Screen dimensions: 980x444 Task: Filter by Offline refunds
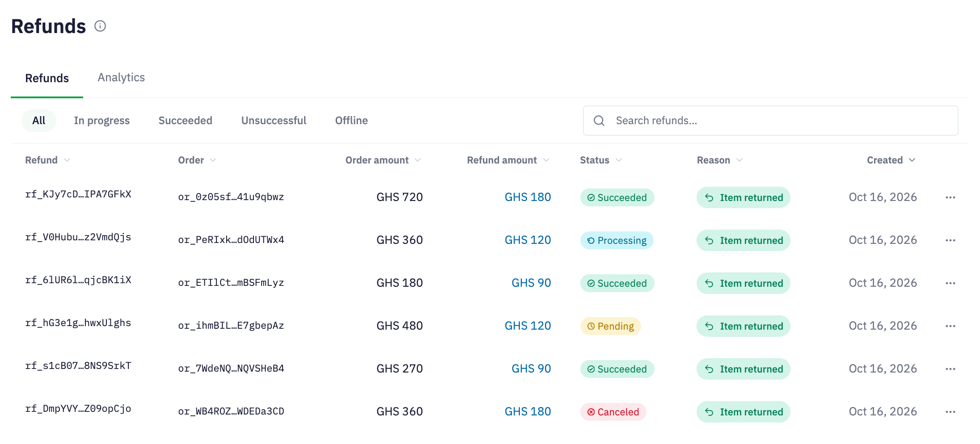351,121
